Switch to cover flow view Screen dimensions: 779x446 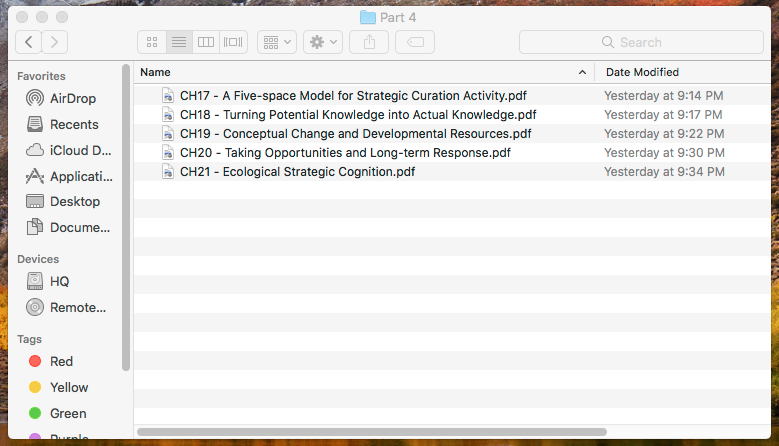[x=233, y=42]
